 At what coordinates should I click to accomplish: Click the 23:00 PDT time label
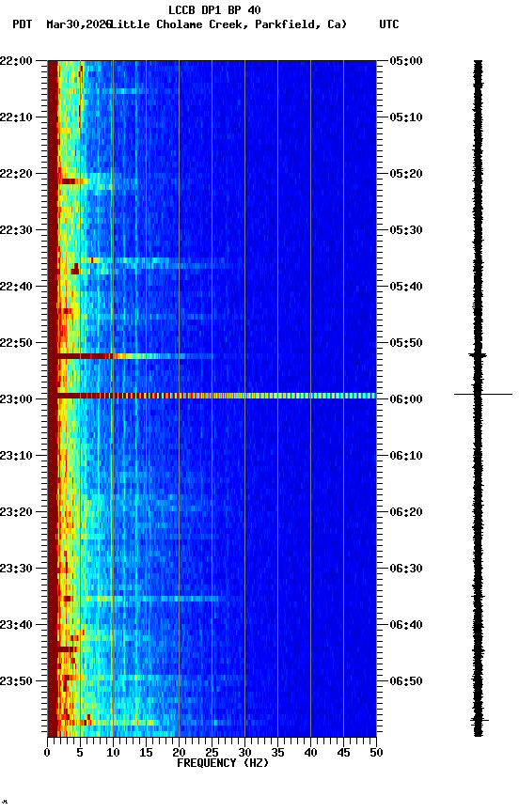point(16,399)
